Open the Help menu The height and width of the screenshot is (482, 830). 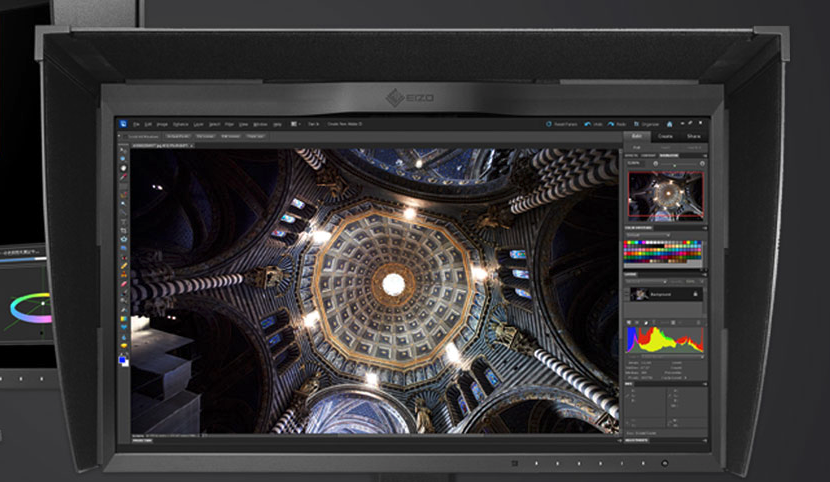pos(277,124)
